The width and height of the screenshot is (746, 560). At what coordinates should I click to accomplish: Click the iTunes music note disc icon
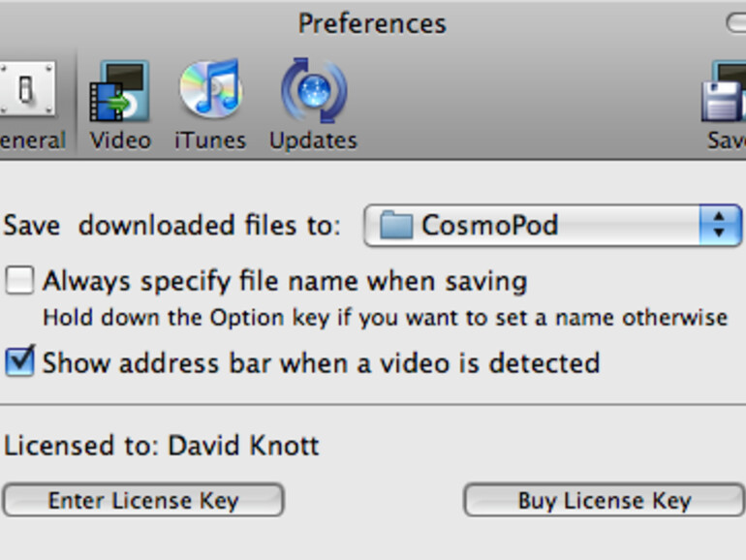click(209, 90)
